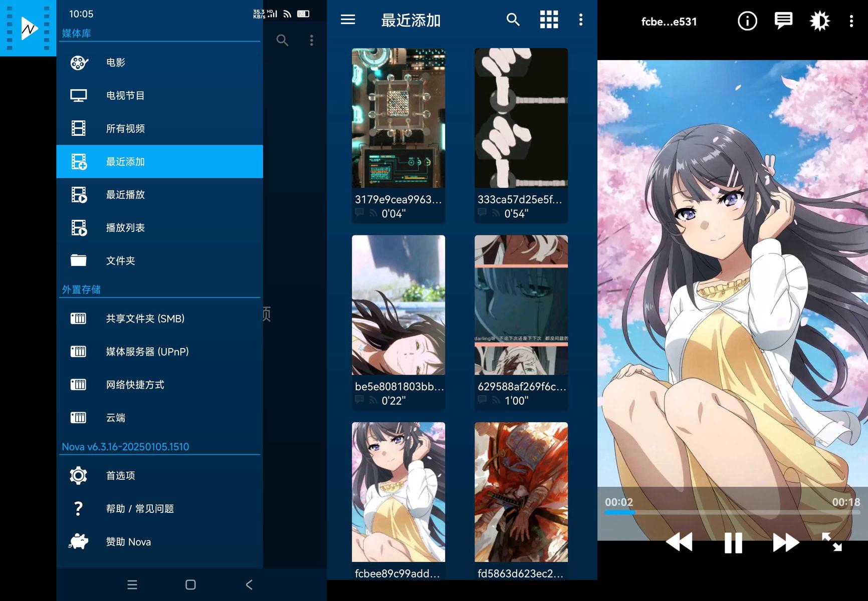Tap the Android back button
Image resolution: width=868 pixels, height=601 pixels.
[249, 584]
